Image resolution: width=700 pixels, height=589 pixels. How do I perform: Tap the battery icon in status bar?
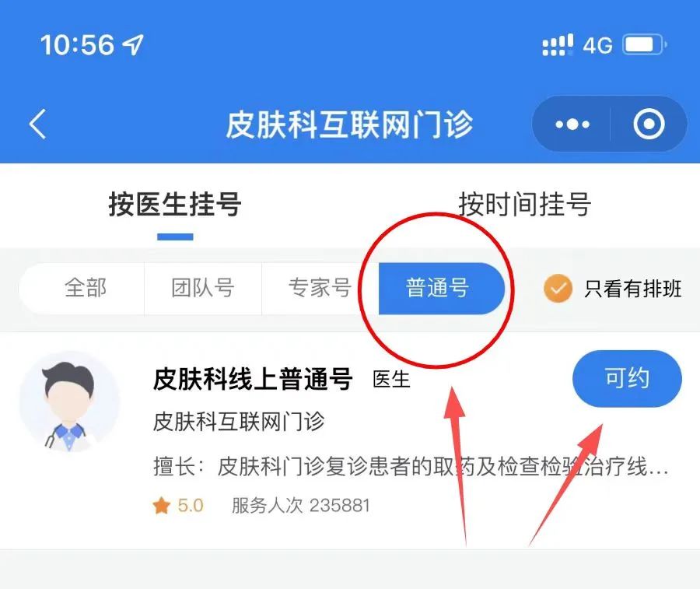(x=645, y=44)
